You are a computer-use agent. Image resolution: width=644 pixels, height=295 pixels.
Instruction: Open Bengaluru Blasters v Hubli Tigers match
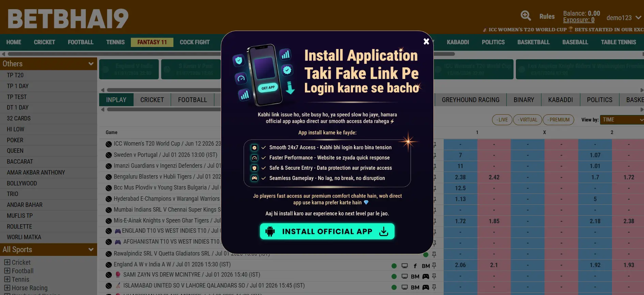(167, 177)
